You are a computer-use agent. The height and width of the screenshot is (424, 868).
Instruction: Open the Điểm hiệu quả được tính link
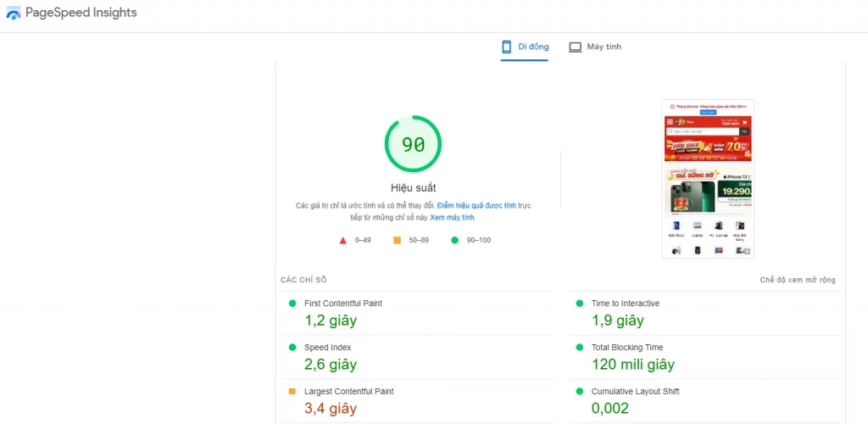point(476,206)
